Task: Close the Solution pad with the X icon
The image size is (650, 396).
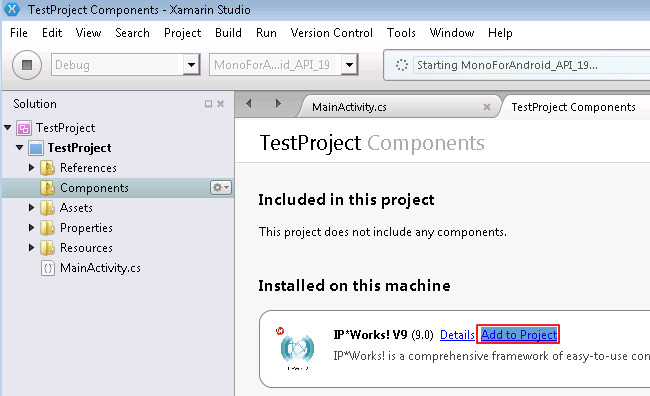Action: [x=221, y=104]
